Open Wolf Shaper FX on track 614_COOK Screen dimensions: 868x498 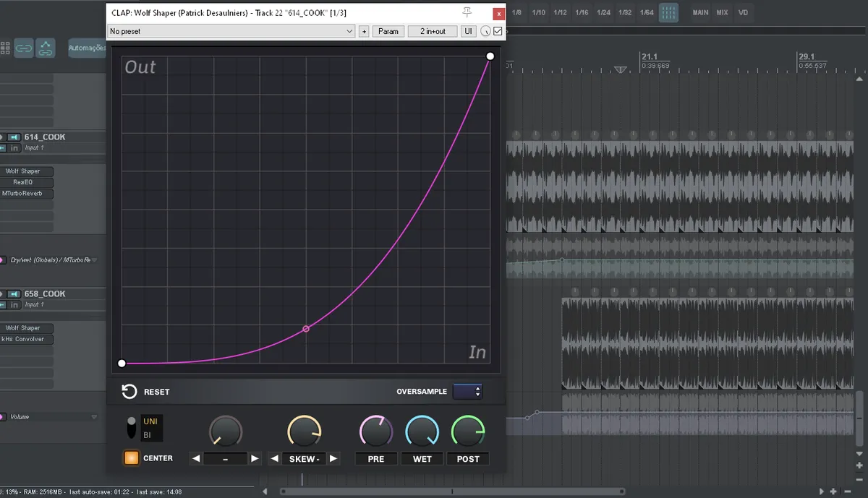(27, 171)
